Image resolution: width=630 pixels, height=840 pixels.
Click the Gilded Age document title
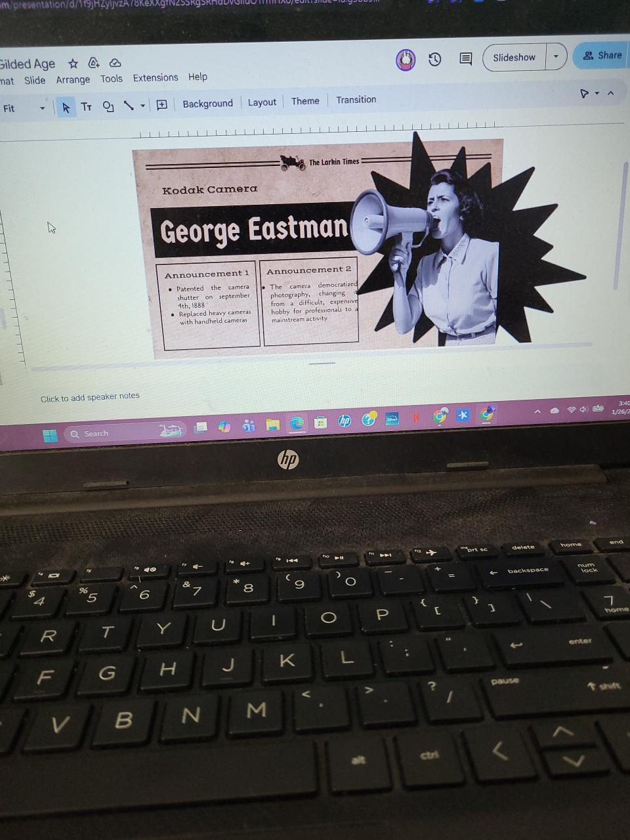click(x=28, y=64)
